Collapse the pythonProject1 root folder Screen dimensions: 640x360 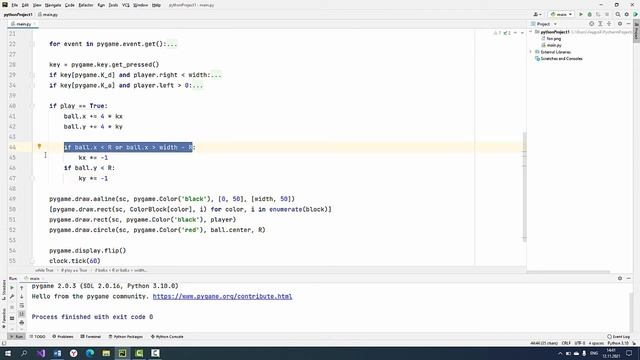pos(531,32)
